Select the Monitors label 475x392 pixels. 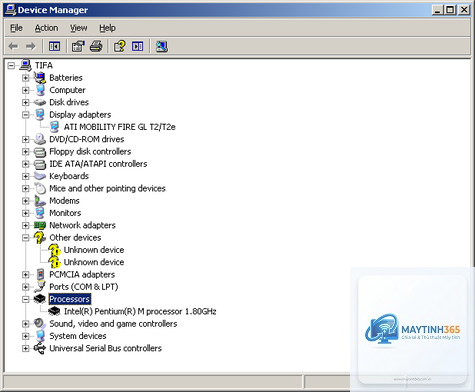pos(65,213)
